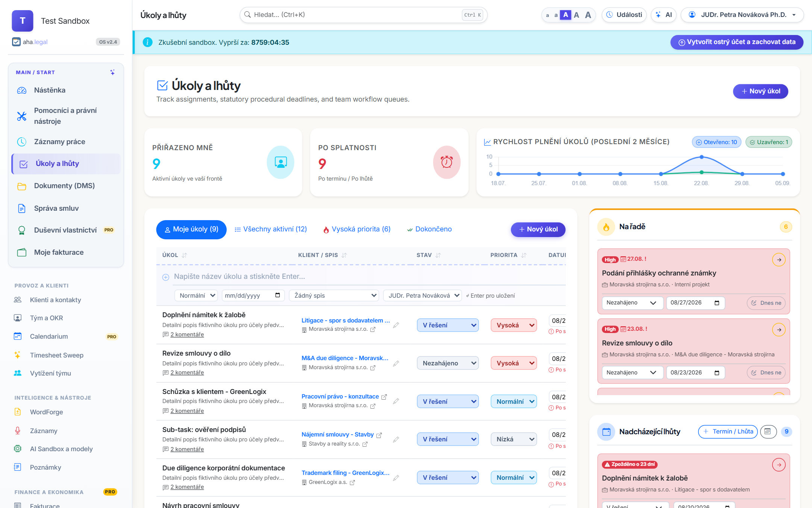The image size is (812, 508).
Task: Switch to Dokončeno tab
Action: click(x=429, y=229)
